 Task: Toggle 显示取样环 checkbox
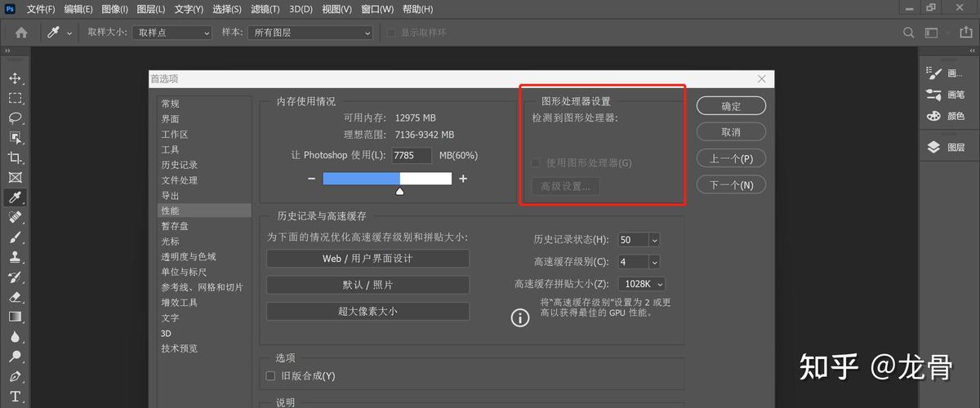coord(392,33)
